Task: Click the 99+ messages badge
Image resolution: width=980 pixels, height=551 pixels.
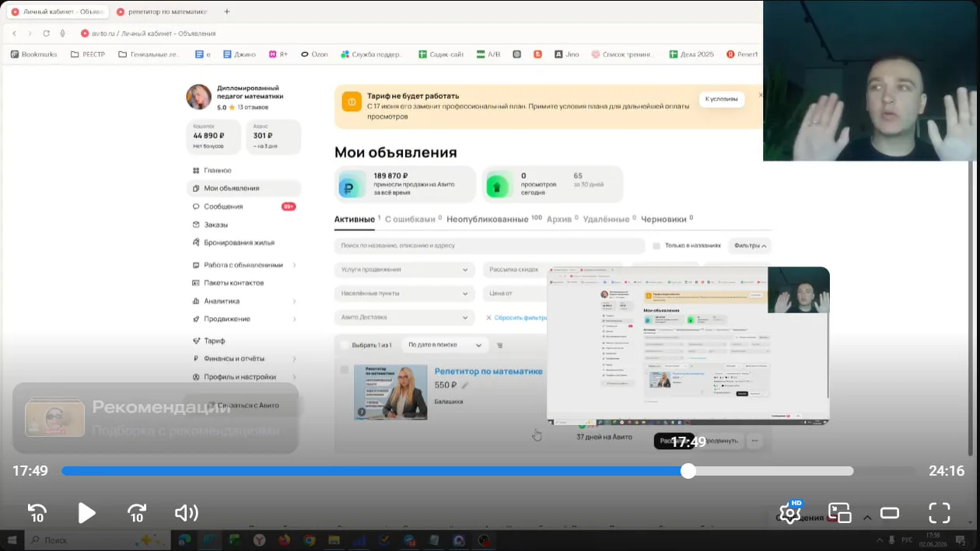Action: click(x=289, y=207)
